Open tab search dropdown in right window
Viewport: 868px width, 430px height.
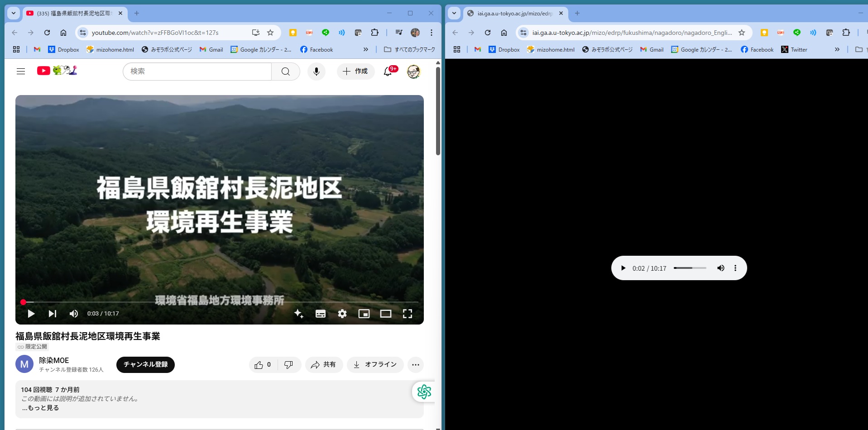pos(454,13)
